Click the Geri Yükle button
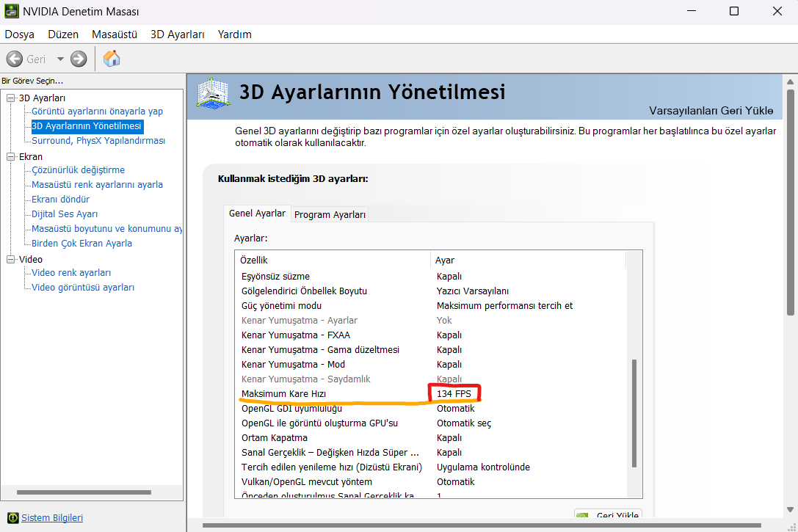Image resolution: width=798 pixels, height=532 pixels. tap(608, 514)
